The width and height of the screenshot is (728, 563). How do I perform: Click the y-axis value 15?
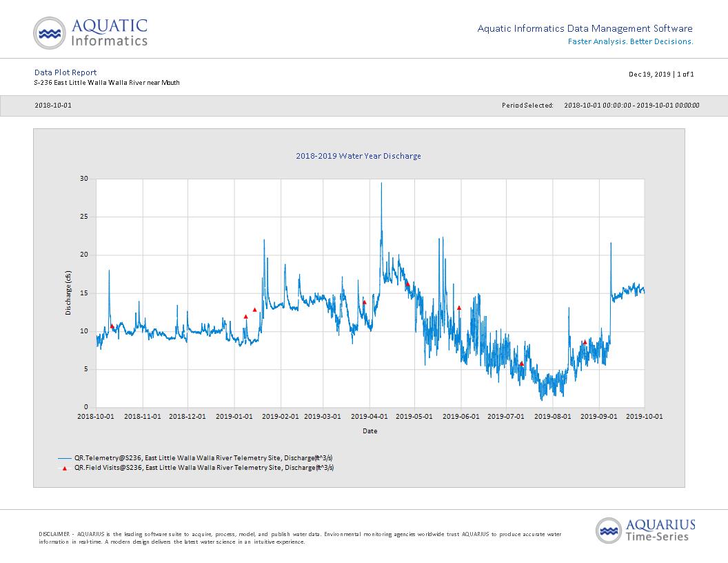tap(84, 293)
